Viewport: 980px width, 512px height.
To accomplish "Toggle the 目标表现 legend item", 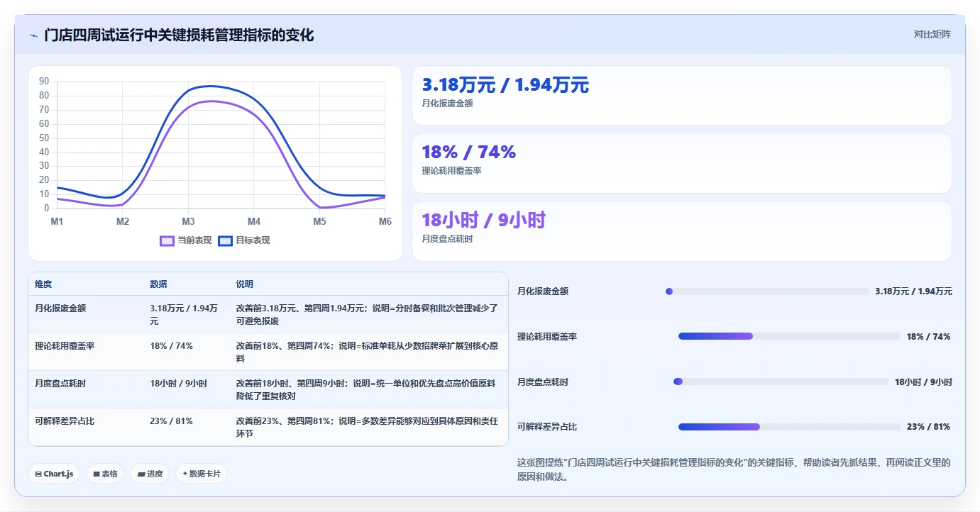I will [244, 240].
